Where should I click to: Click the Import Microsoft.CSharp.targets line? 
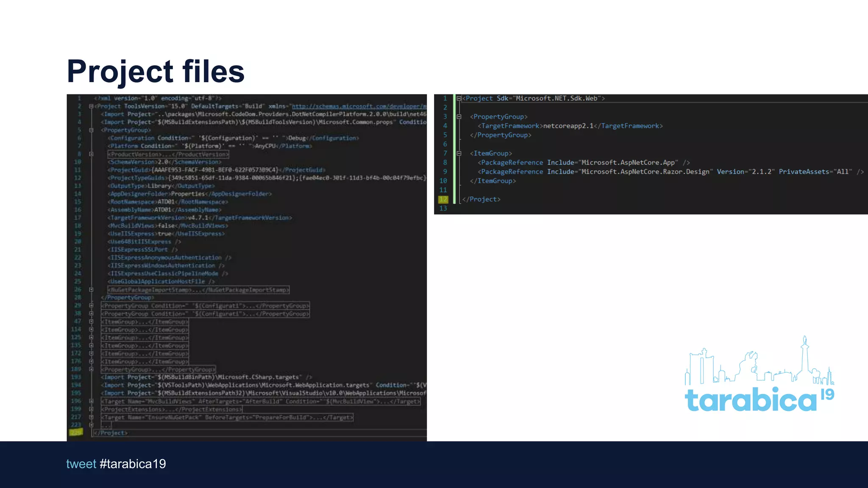coord(206,377)
